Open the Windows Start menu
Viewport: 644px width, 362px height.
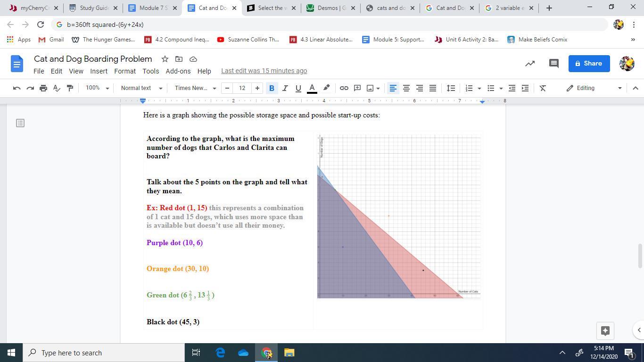tap(11, 353)
